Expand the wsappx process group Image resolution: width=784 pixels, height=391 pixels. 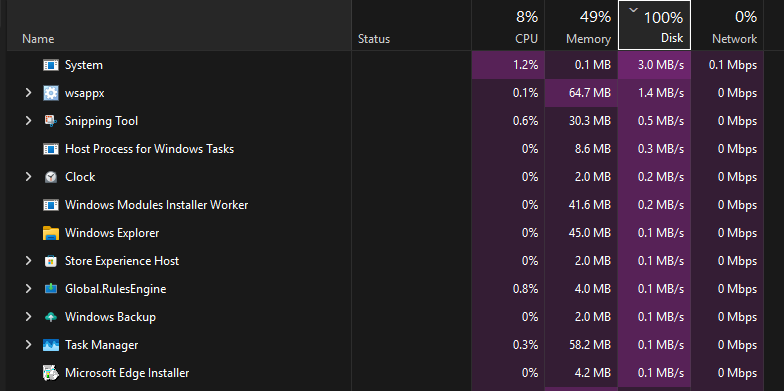[x=28, y=93]
